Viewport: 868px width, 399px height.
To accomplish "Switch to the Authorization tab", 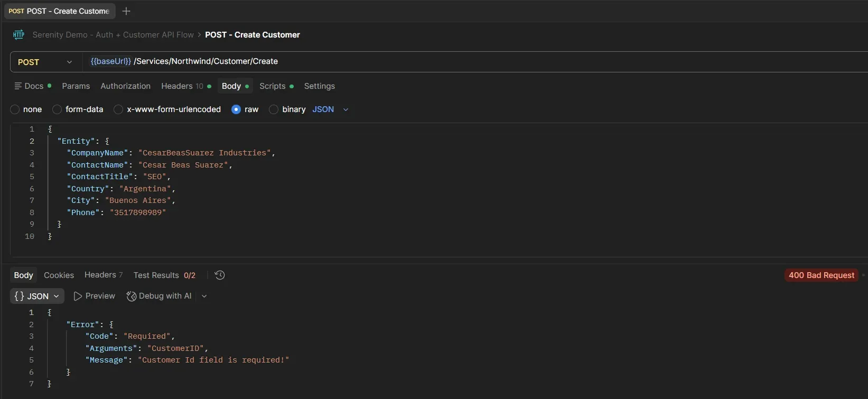I will pos(126,86).
